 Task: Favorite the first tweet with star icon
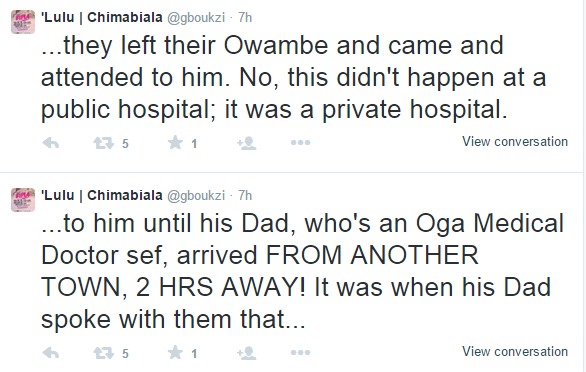[175, 142]
